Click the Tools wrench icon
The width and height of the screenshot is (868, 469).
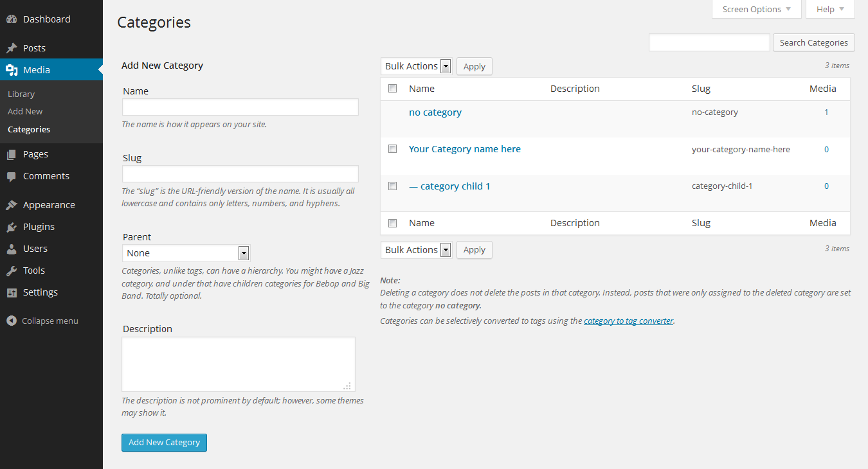[x=12, y=270]
